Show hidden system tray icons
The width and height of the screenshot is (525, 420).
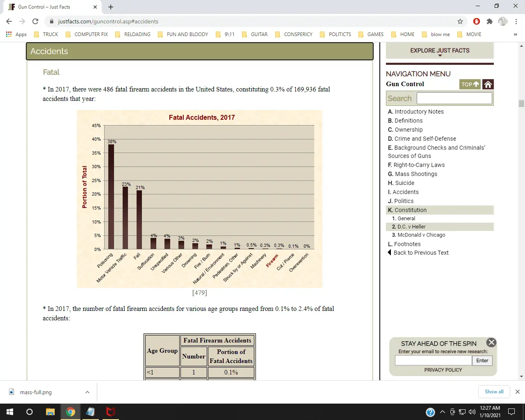[442, 412]
